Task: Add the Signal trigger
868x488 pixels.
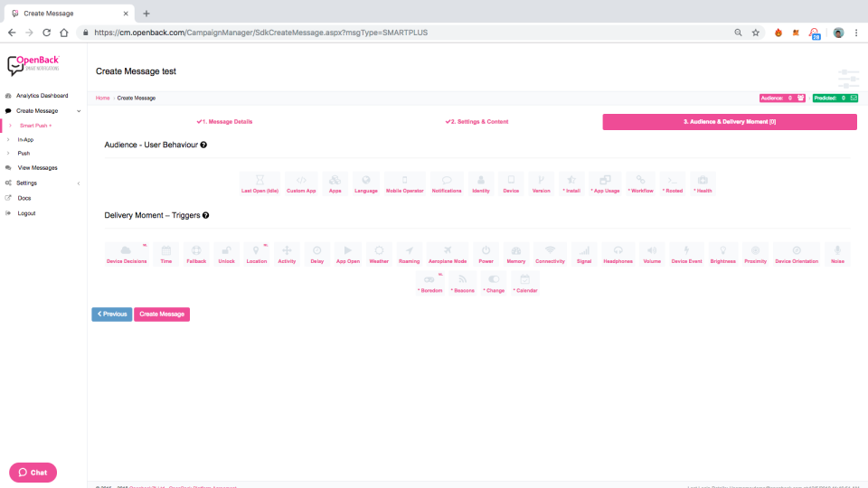Action: (584, 254)
